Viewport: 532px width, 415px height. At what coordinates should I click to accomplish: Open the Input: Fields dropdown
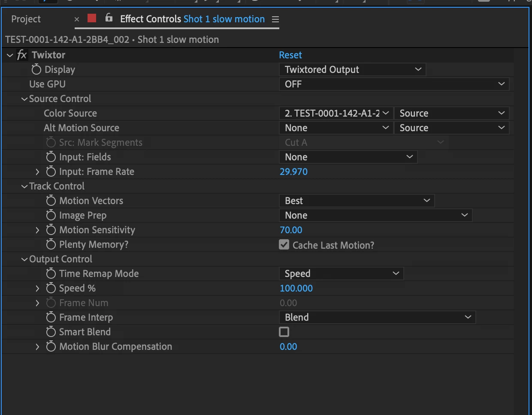tap(348, 157)
